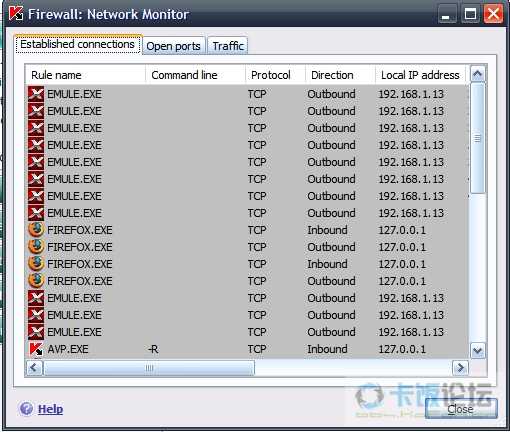This screenshot has height=432, width=510.
Task: Click the eMule icon just above the first FIREFOX.EXE row
Action: (x=36, y=213)
